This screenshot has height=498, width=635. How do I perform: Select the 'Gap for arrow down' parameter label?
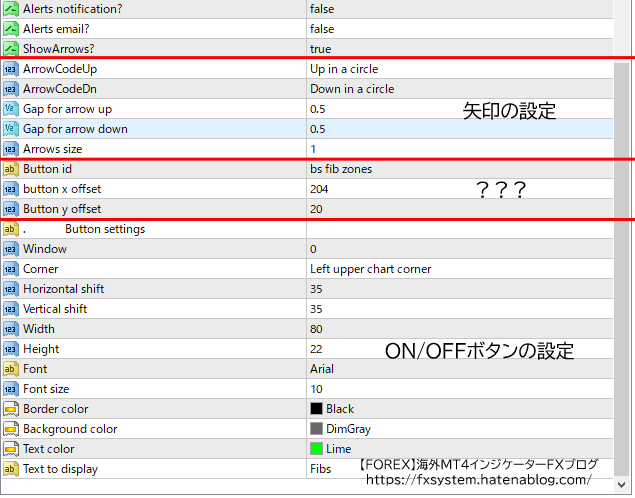(x=75, y=129)
